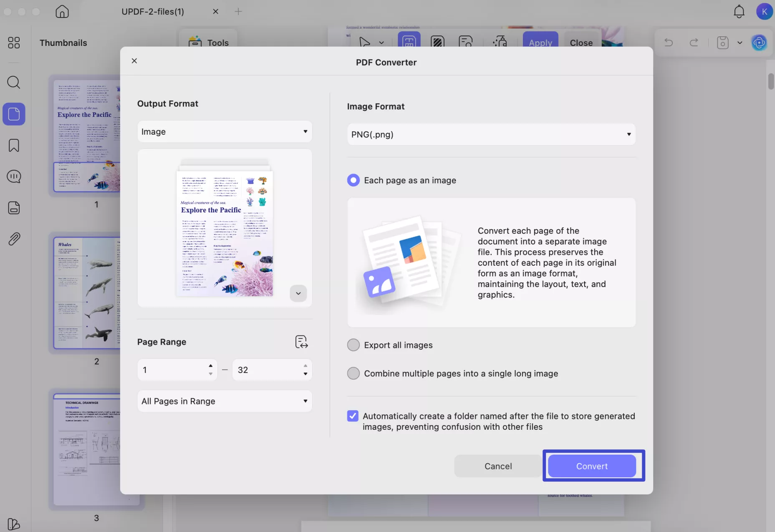The width and height of the screenshot is (775, 532).
Task: Select the Thumbnails panel icon
Action: [14, 114]
